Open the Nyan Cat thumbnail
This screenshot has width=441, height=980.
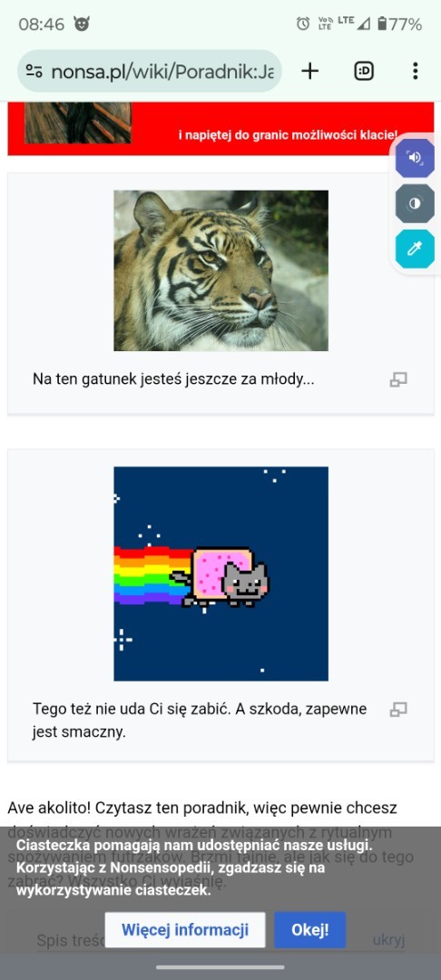click(221, 573)
